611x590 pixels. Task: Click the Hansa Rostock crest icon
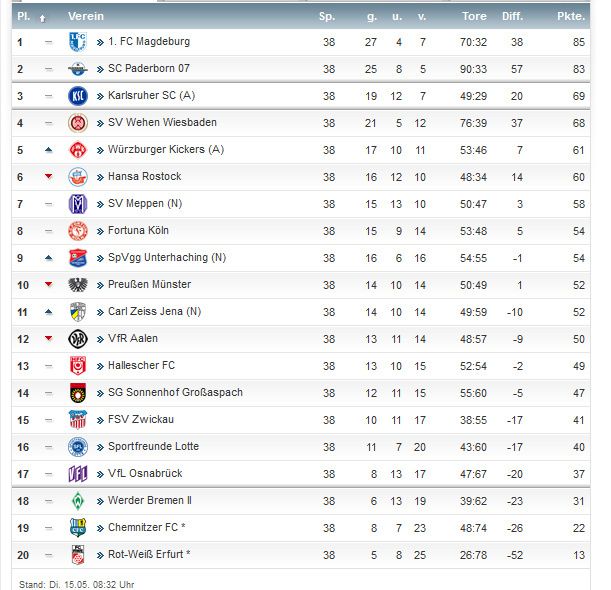coord(77,177)
